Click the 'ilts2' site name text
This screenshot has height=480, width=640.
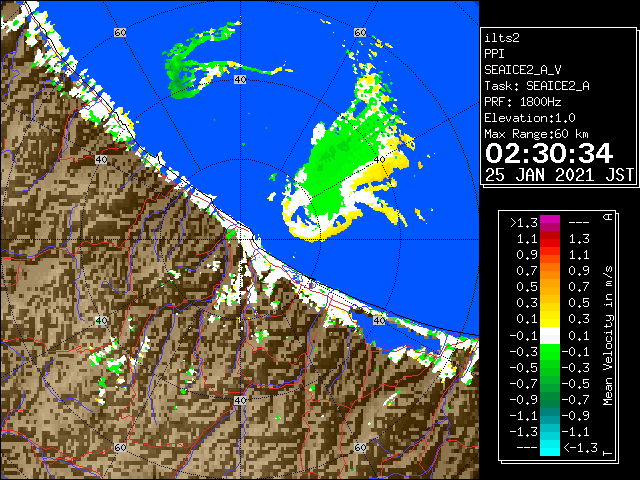pos(502,38)
